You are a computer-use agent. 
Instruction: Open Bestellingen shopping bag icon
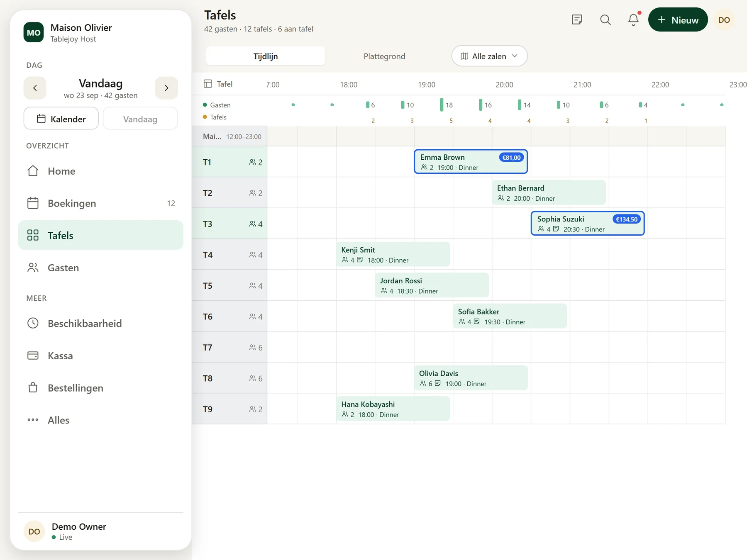(33, 388)
